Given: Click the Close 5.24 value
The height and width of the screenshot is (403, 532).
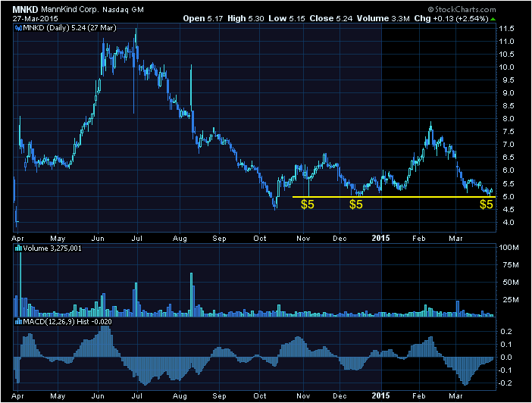Looking at the screenshot, I should pyautogui.click(x=331, y=18).
